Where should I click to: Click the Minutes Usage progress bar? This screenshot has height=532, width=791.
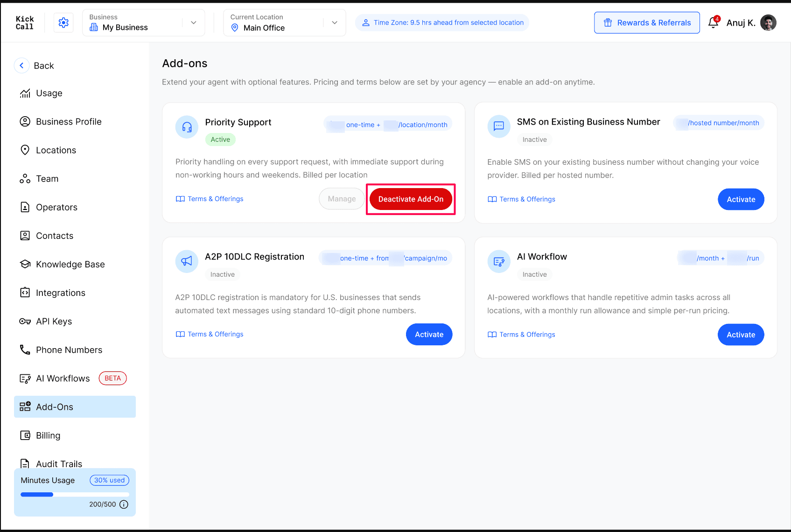75,495
